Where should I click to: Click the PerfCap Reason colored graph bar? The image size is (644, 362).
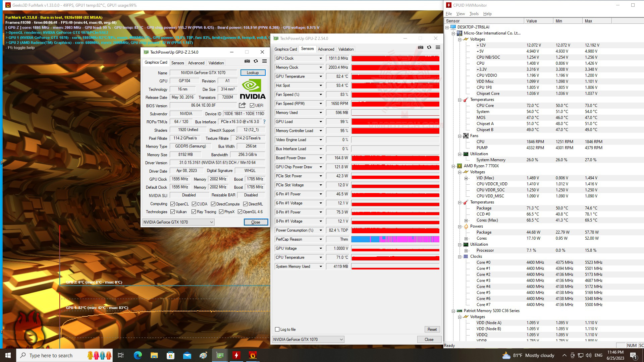395,239
